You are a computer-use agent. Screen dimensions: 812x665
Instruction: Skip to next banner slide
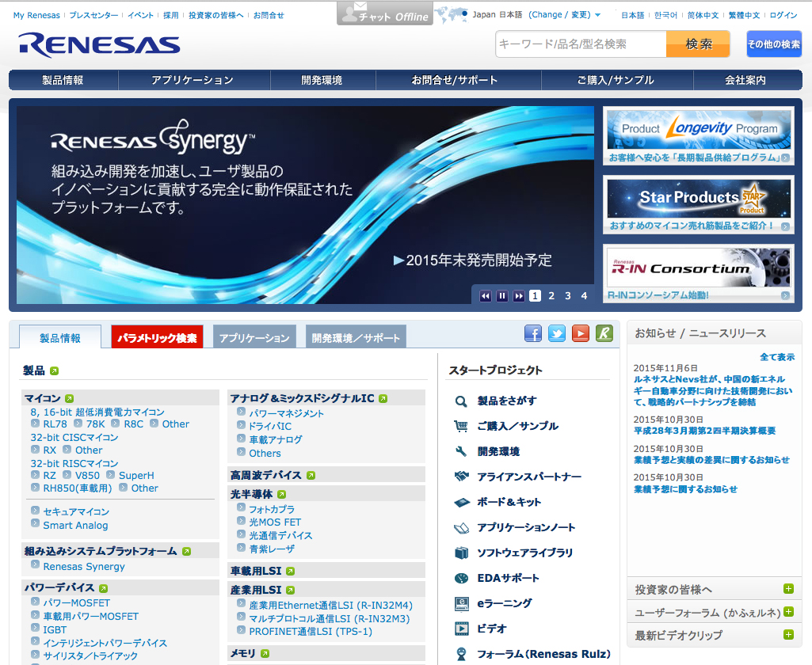click(x=518, y=296)
